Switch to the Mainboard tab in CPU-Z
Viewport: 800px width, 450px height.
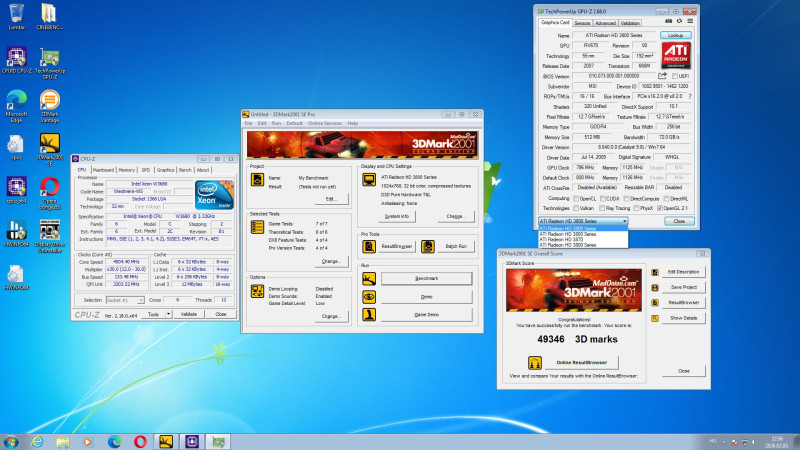[x=103, y=170]
